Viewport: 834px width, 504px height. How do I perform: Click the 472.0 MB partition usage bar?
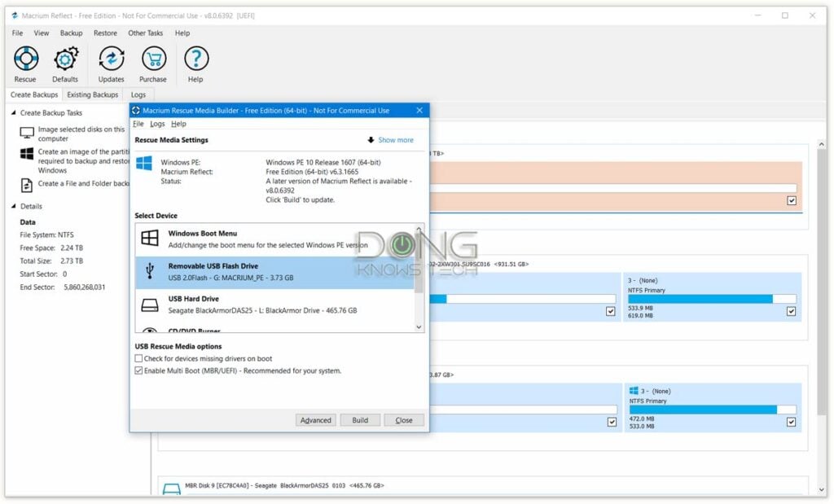click(713, 410)
